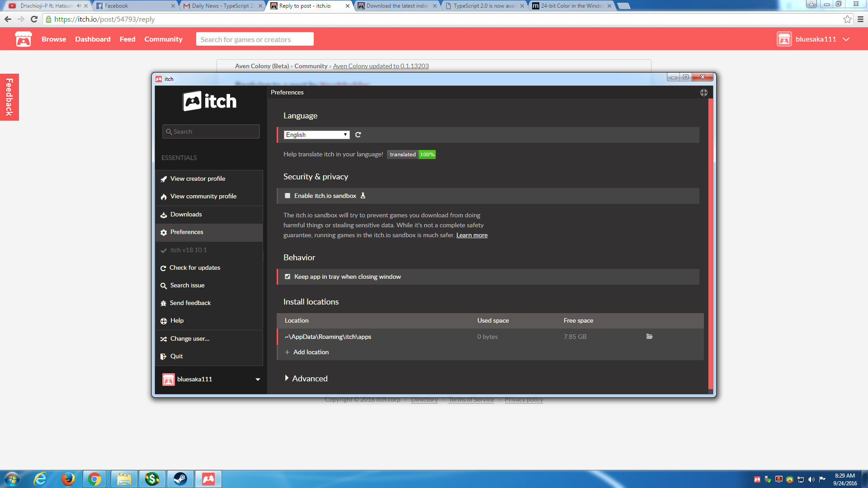Click the itch v18.10.1 version entry

209,250
